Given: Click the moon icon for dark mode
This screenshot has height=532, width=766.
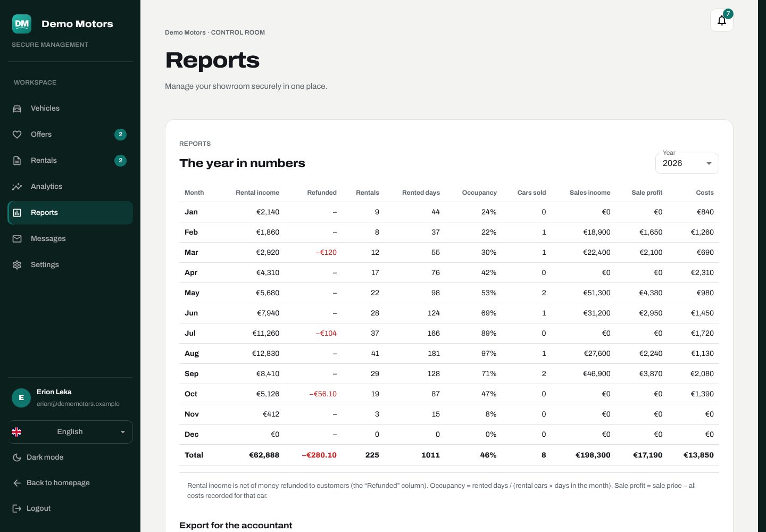Looking at the screenshot, I should [x=17, y=458].
